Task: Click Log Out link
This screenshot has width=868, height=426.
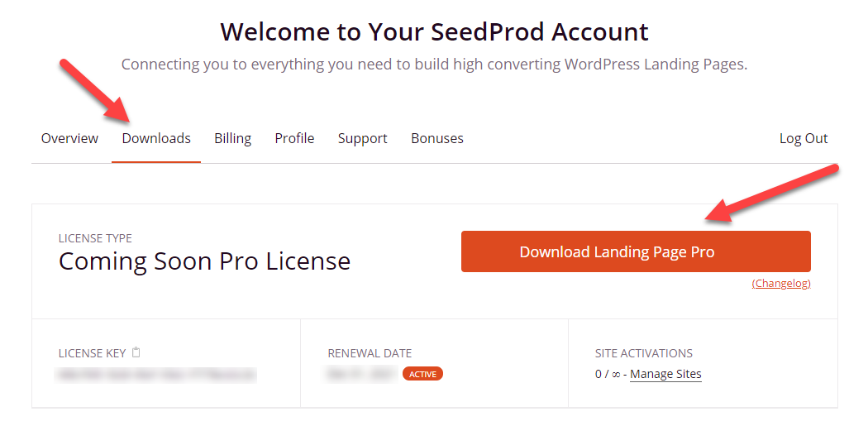Action: (x=803, y=138)
